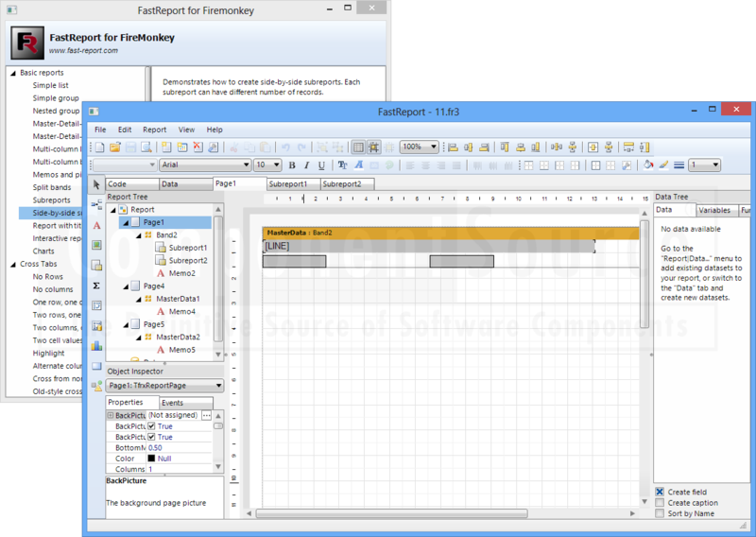The height and width of the screenshot is (537, 756).
Task: Open the Events tab in Object Inspector
Action: [x=186, y=403]
